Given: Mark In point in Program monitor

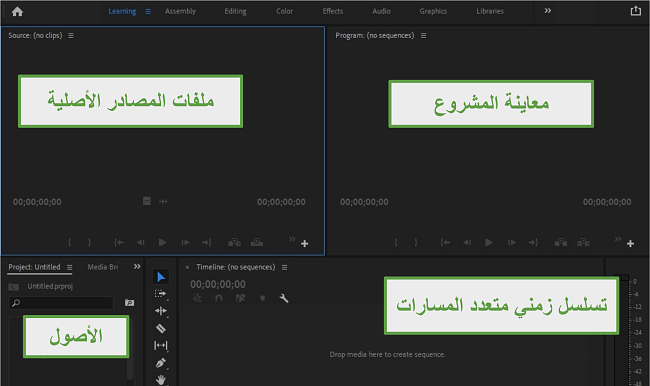Looking at the screenshot, I should [396, 242].
